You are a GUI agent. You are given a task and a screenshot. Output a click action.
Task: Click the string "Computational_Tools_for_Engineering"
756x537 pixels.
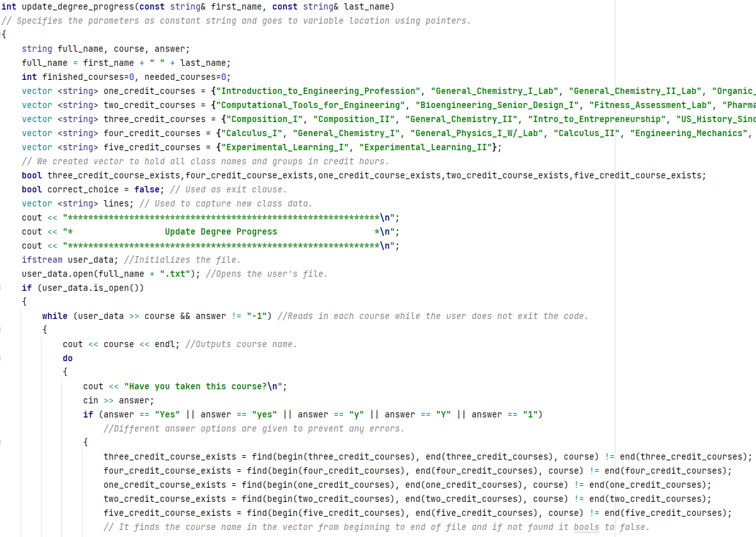[x=311, y=105]
